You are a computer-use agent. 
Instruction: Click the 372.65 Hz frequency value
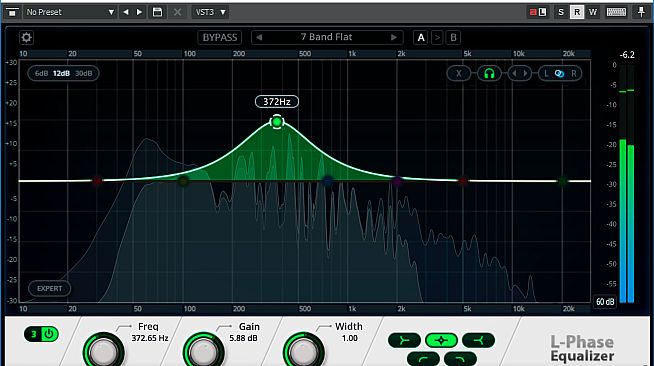tap(150, 338)
